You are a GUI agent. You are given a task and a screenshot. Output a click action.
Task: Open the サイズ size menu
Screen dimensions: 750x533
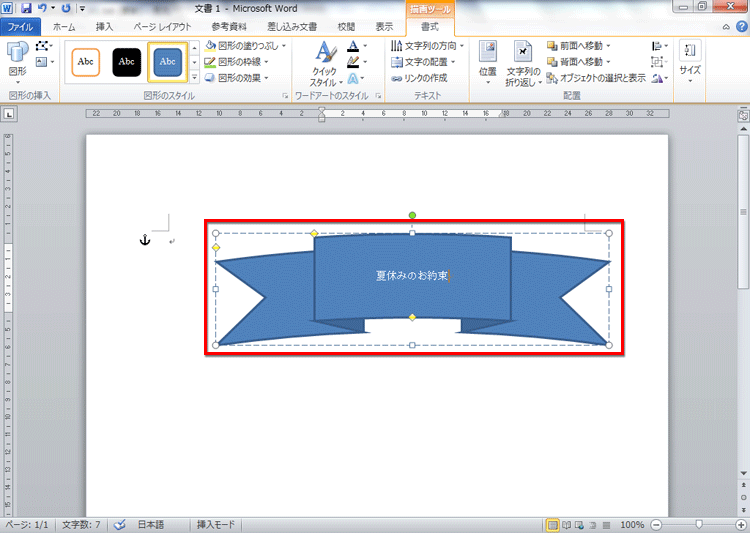[690, 62]
